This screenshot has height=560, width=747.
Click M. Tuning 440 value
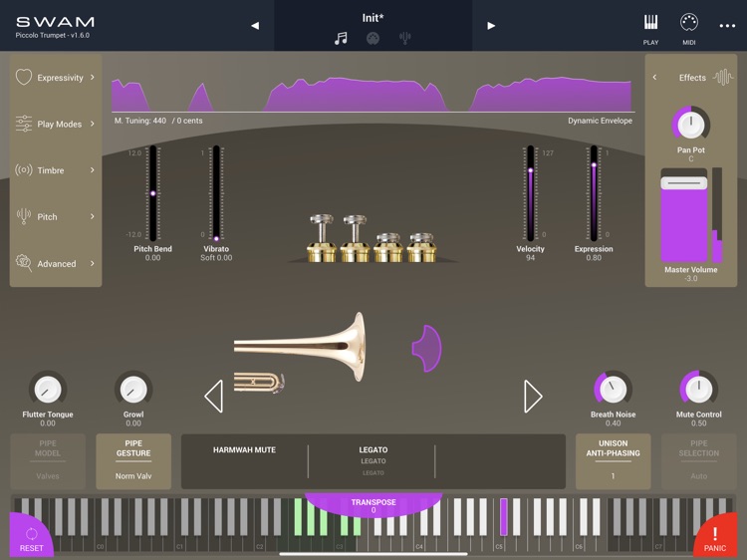click(140, 121)
